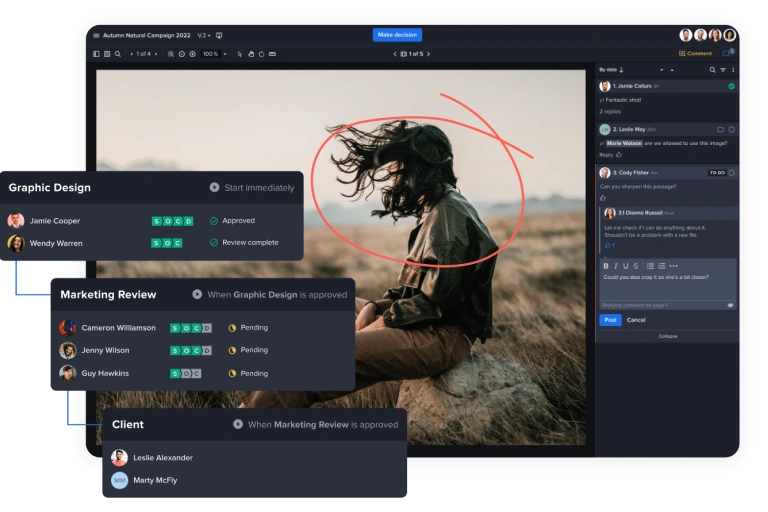The width and height of the screenshot is (768, 512).
Task: Expand the By date sort dropdown
Action: [611, 70]
